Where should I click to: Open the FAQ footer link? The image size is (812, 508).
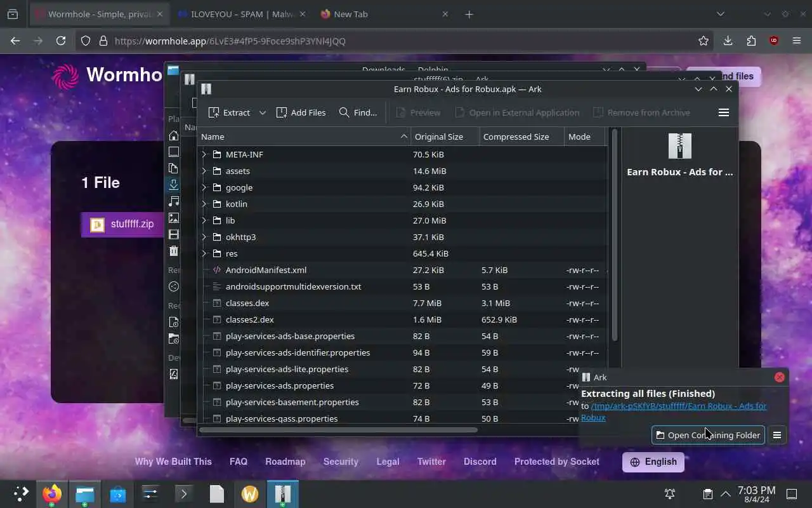click(239, 462)
